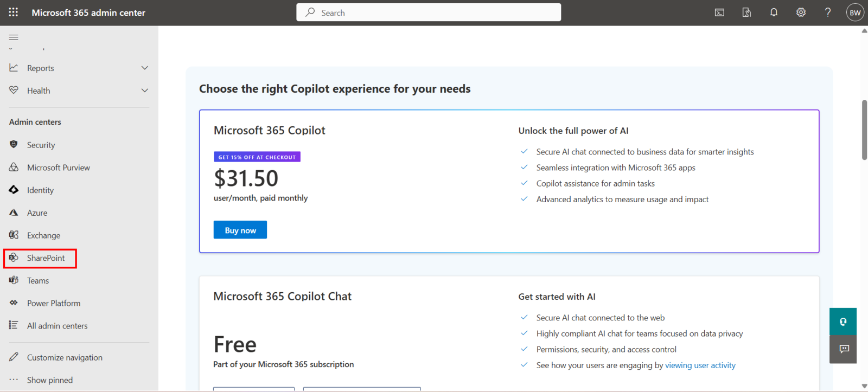868x392 pixels.
Task: Click the "GET 15% OFF AT CHECKOUT" badge
Action: pyautogui.click(x=257, y=157)
